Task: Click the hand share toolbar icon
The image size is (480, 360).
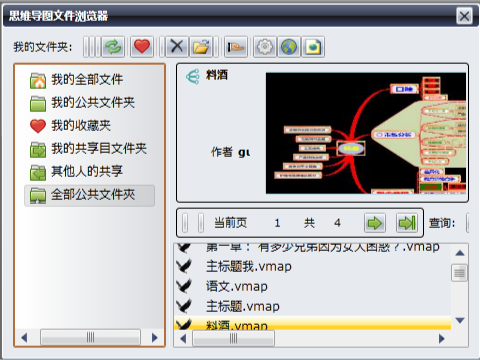Action: (x=236, y=47)
